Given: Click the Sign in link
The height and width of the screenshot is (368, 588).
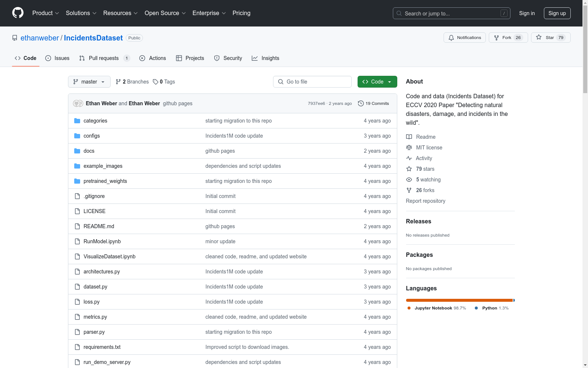Looking at the screenshot, I should pyautogui.click(x=527, y=13).
